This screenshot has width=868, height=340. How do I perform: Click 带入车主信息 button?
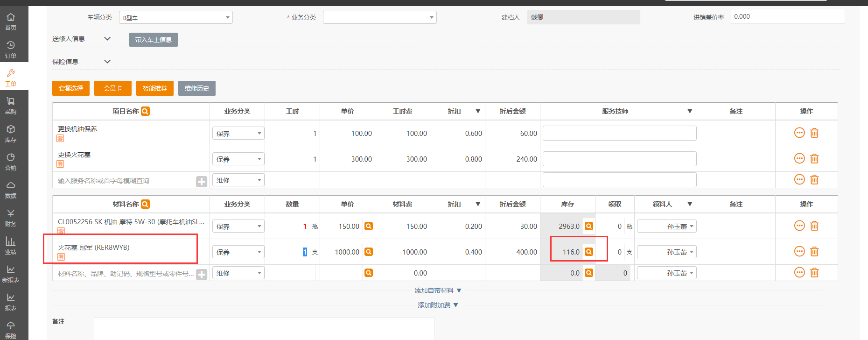point(154,40)
